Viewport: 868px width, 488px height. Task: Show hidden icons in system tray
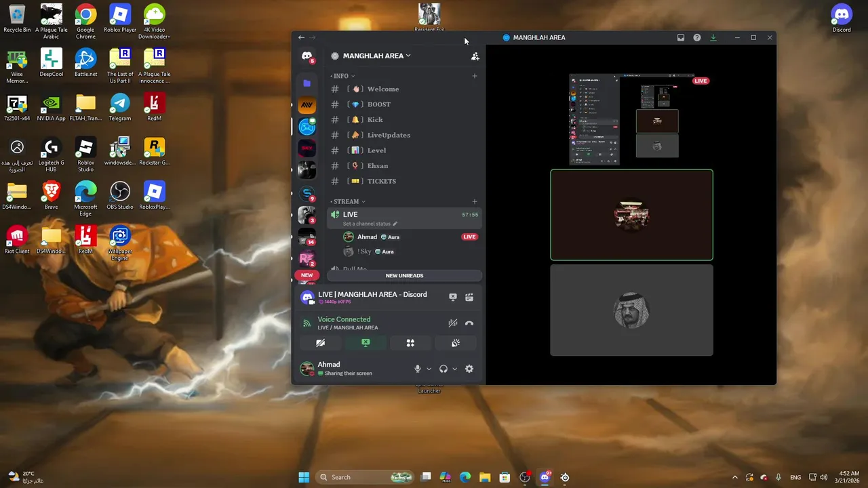point(734,477)
